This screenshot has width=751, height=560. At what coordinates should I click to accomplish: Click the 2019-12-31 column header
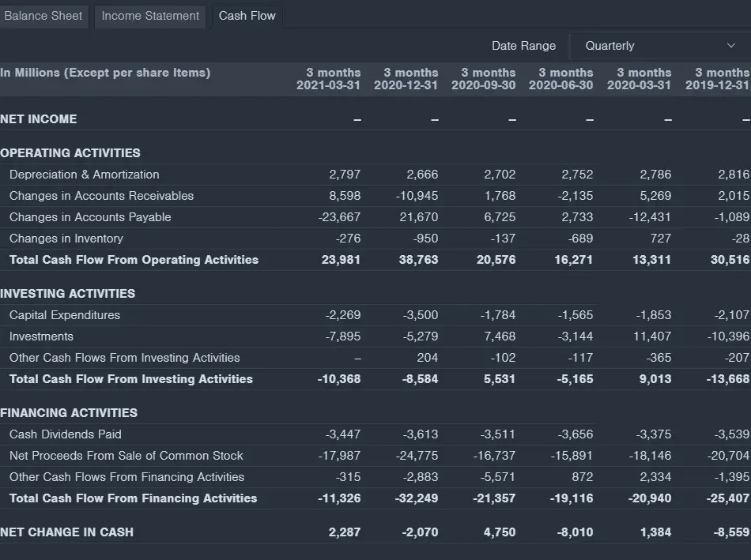[717, 79]
